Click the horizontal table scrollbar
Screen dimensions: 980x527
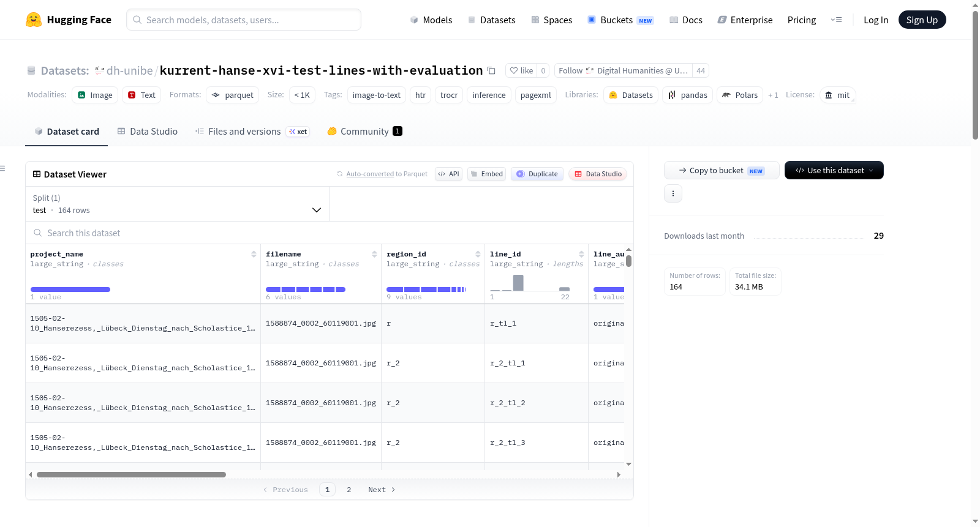[131, 474]
